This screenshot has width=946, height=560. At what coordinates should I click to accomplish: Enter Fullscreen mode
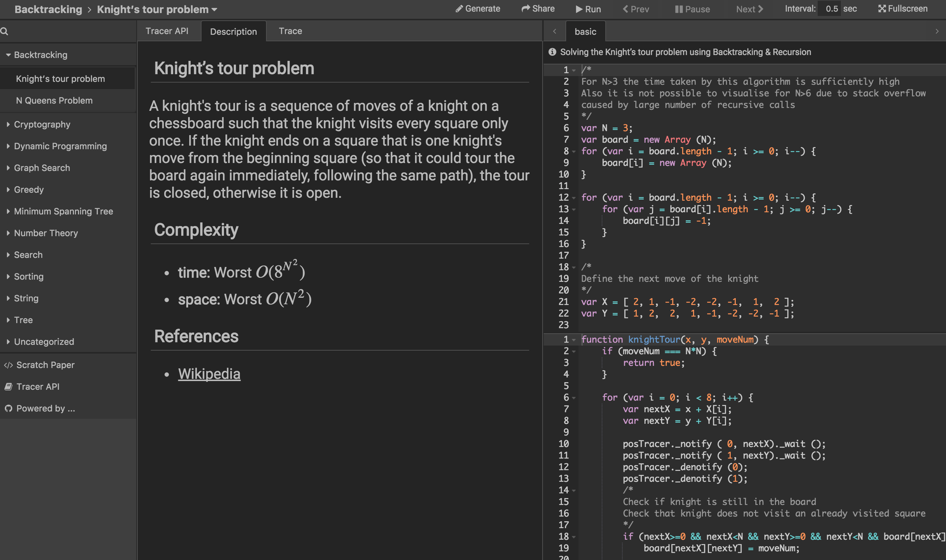[903, 9]
